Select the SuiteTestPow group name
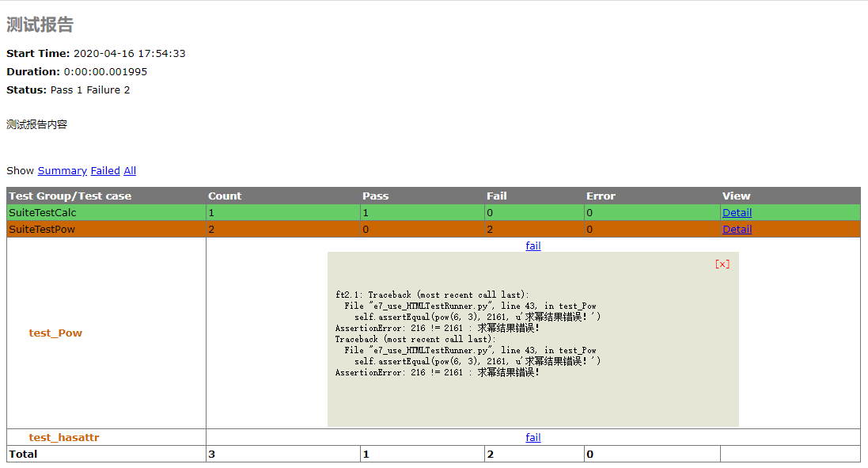This screenshot has width=868, height=468. (x=42, y=230)
